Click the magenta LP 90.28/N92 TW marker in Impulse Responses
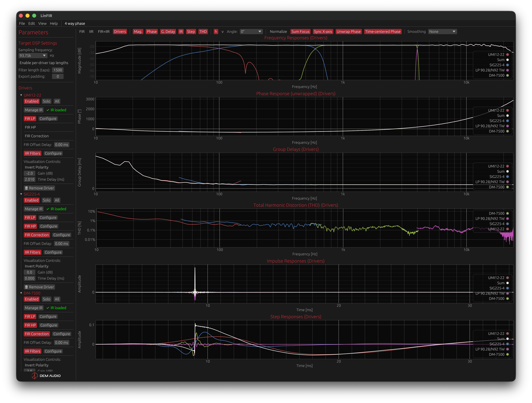 [x=508, y=293]
